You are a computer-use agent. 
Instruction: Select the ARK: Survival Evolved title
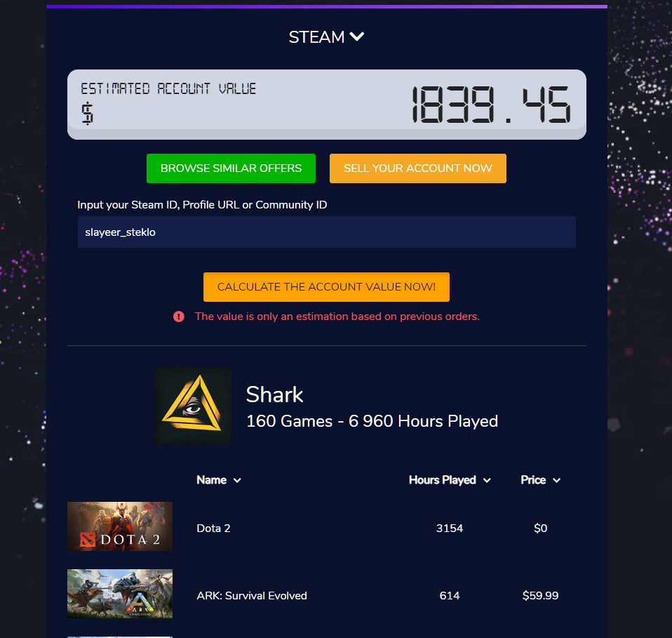coord(252,596)
